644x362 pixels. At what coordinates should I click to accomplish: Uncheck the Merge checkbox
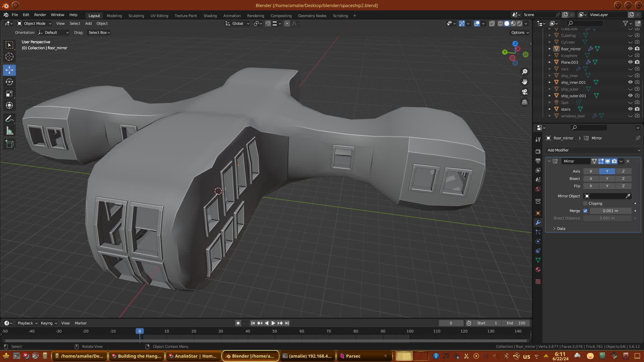585,211
